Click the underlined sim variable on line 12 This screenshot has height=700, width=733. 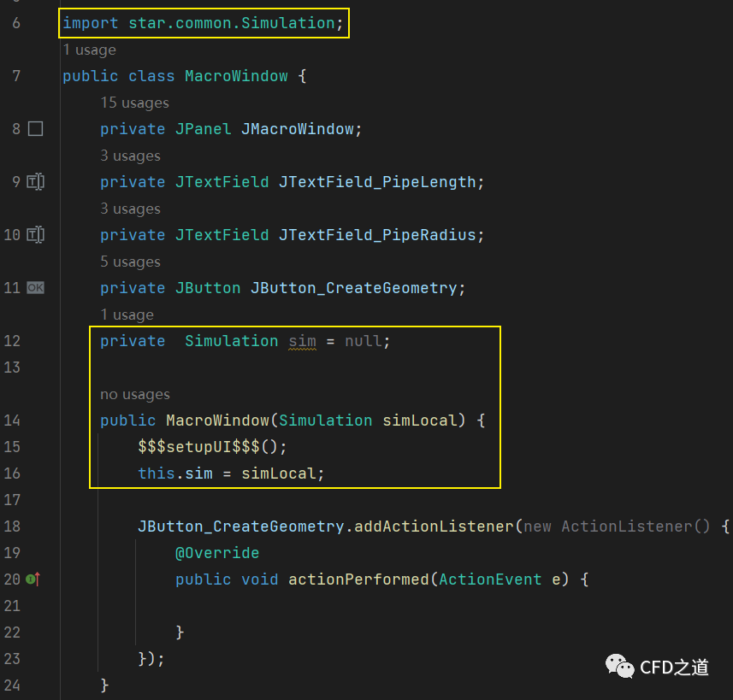click(x=302, y=341)
